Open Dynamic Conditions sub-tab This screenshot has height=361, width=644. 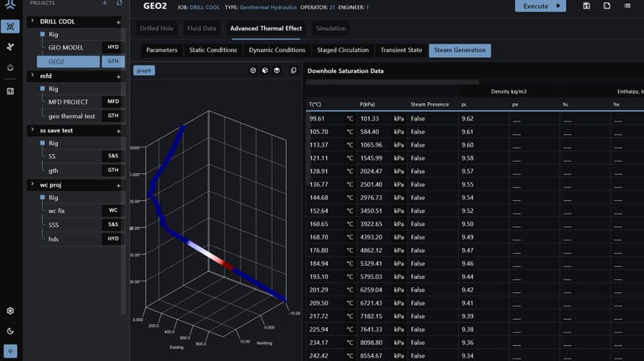(x=277, y=50)
